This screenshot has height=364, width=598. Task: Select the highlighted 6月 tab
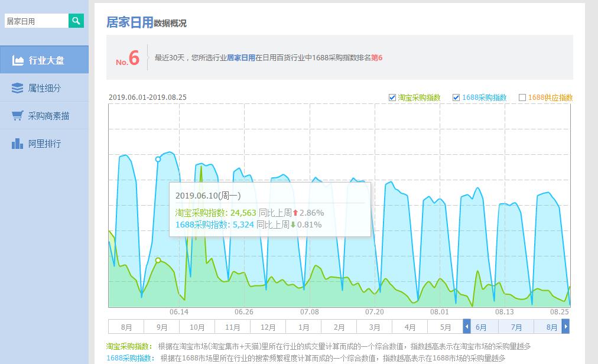click(480, 326)
